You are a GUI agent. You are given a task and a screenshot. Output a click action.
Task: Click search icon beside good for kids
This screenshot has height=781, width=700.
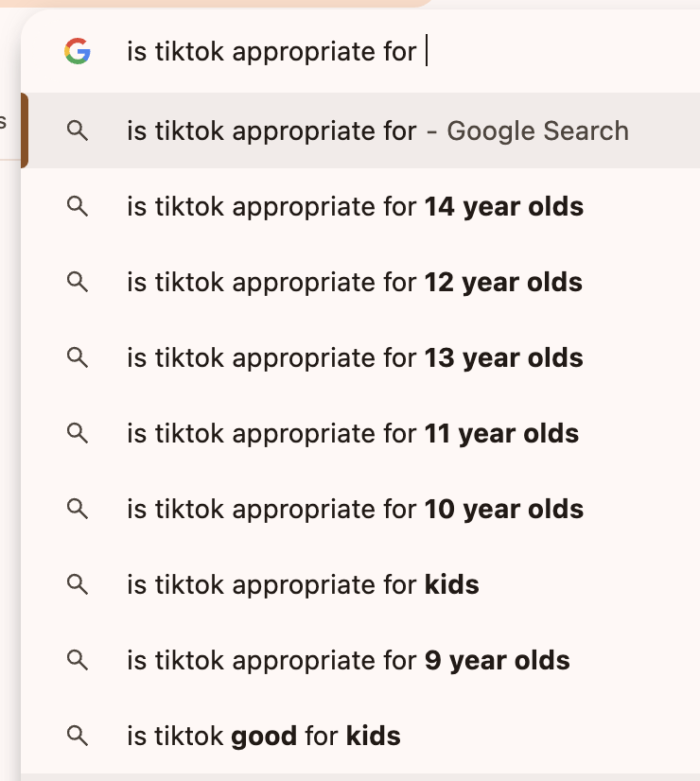[x=78, y=736]
